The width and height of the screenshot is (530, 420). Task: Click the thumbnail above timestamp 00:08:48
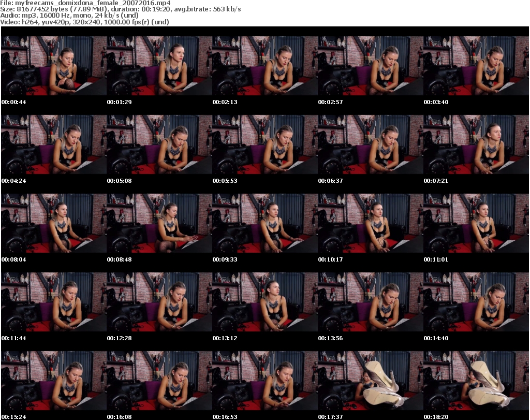pos(159,224)
